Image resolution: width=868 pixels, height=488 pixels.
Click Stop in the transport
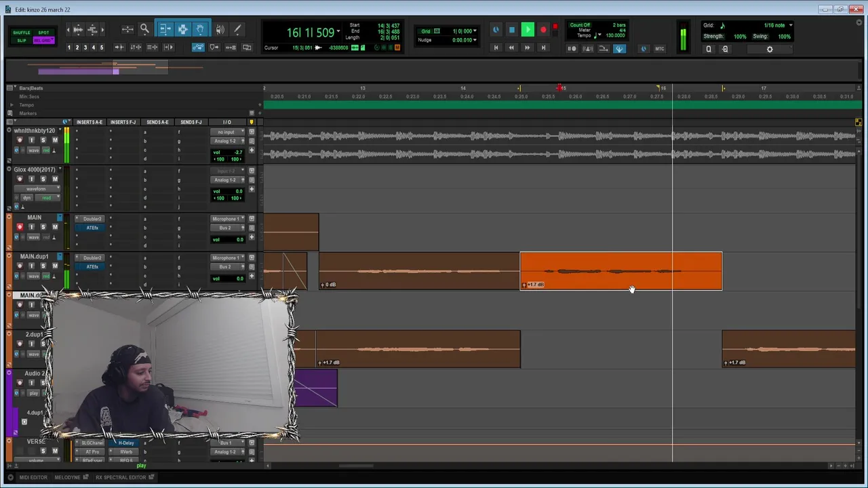point(512,30)
